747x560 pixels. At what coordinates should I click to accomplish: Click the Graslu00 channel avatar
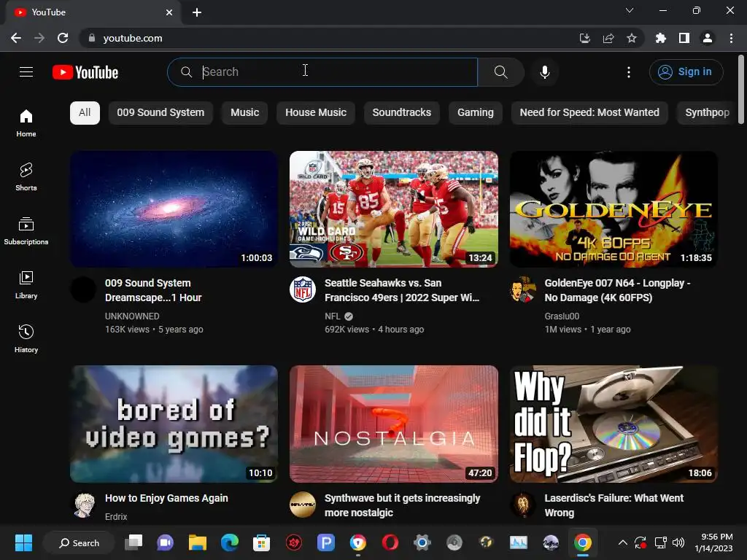click(x=522, y=289)
